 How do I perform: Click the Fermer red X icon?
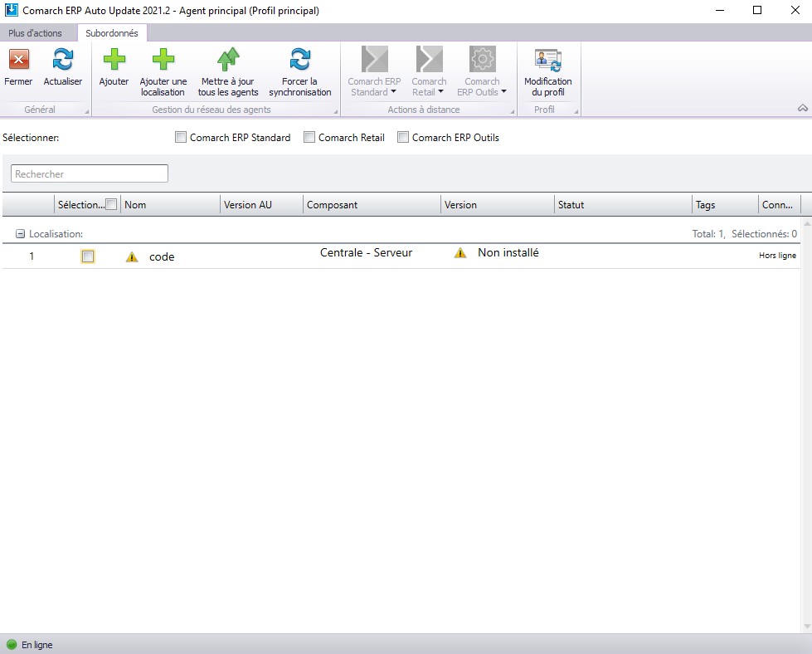tap(18, 60)
